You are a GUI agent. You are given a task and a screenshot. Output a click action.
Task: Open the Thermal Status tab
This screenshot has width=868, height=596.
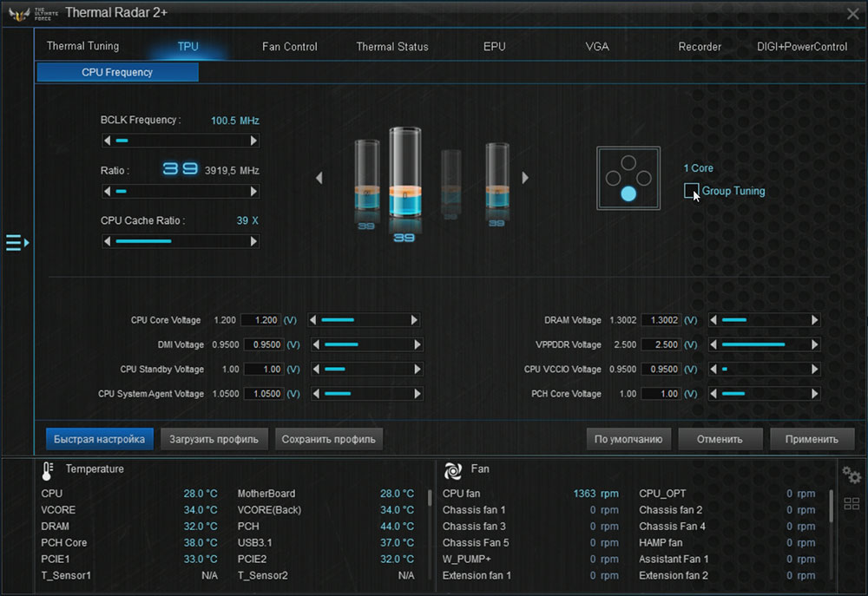pos(392,47)
